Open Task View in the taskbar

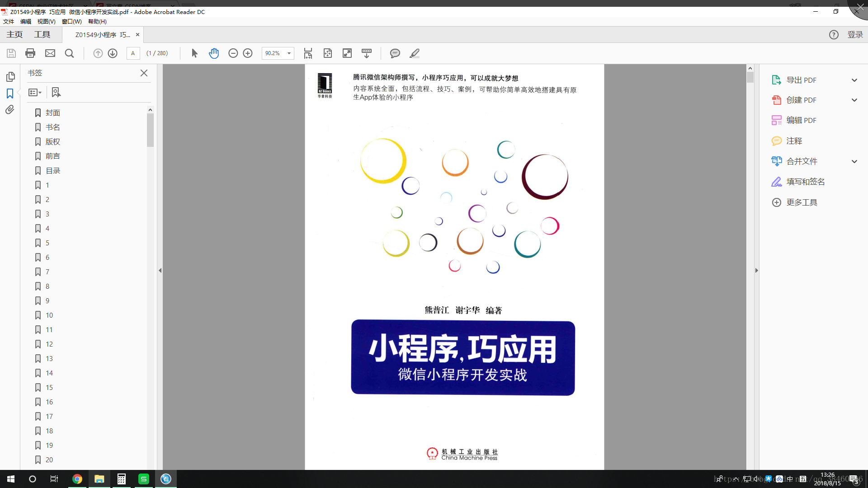(54, 479)
